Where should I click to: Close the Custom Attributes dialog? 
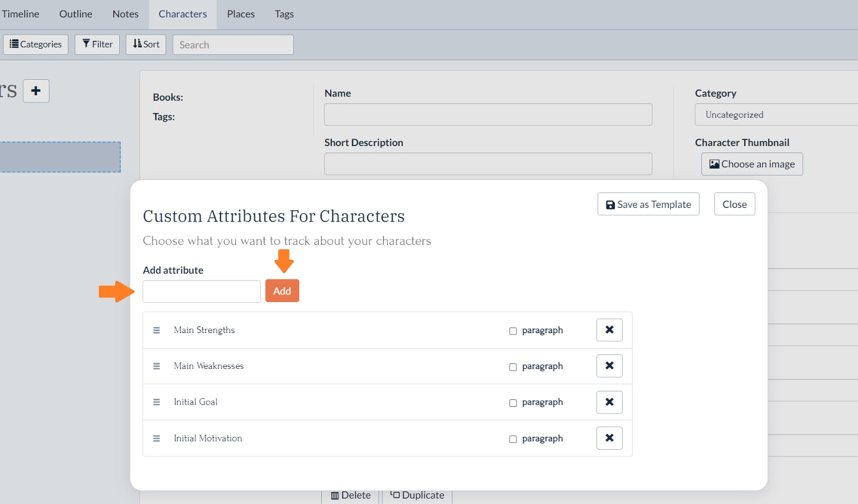[x=734, y=204]
